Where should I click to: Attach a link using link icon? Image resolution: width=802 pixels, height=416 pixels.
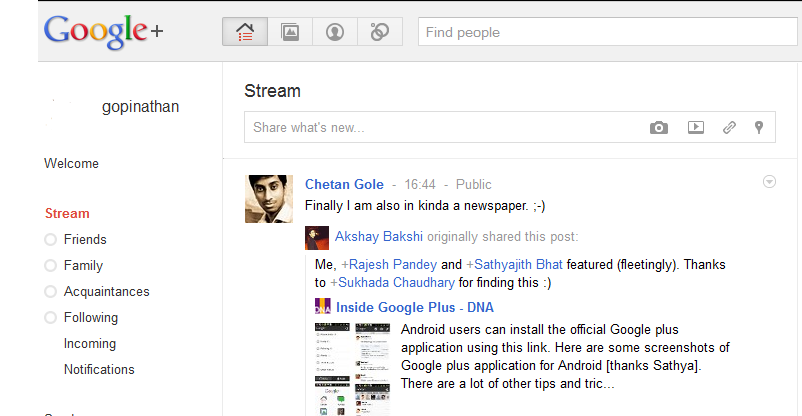click(729, 128)
